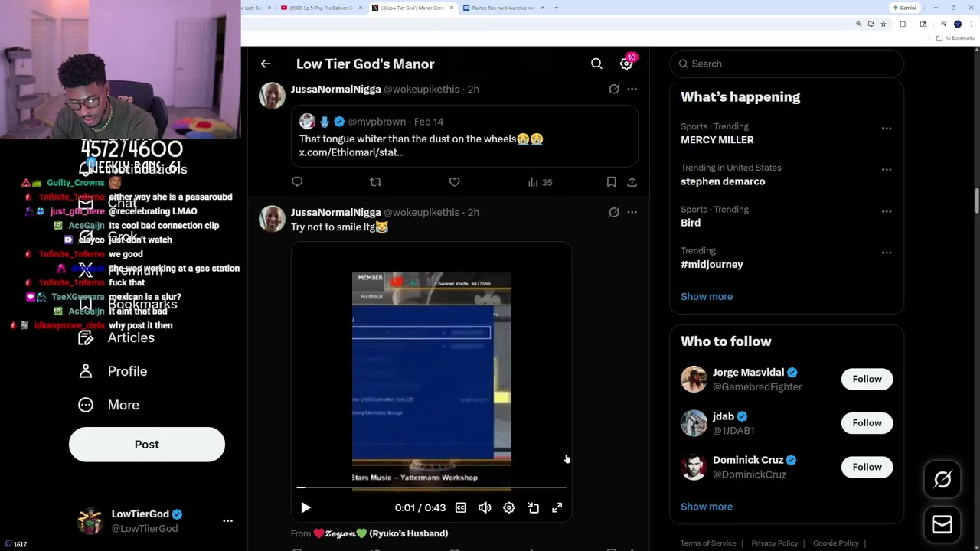Click account more dots beside LowTierGod
The height and width of the screenshot is (551, 980).
[227, 521]
